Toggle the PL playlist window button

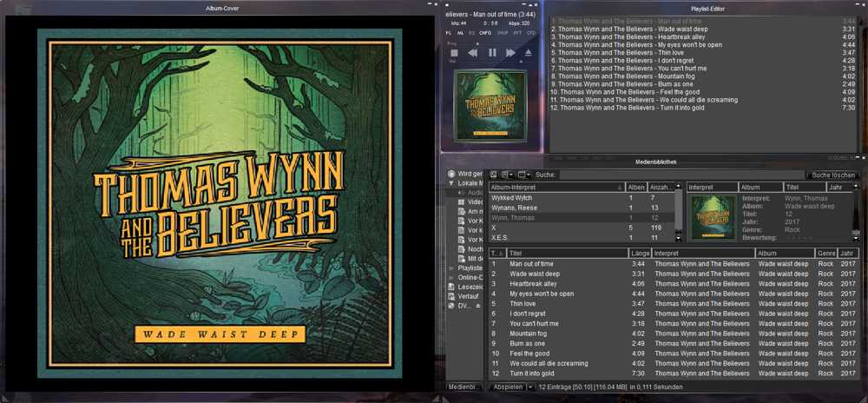coord(449,32)
